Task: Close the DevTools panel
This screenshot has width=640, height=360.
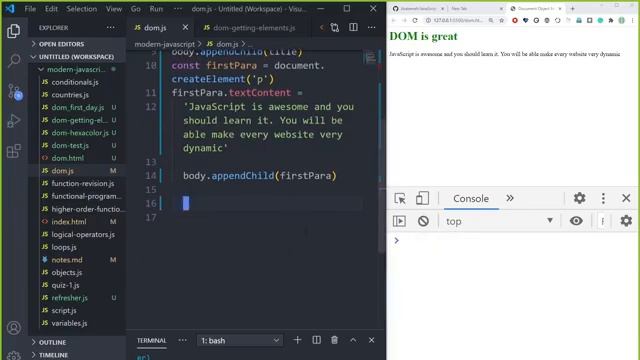Action: click(626, 198)
